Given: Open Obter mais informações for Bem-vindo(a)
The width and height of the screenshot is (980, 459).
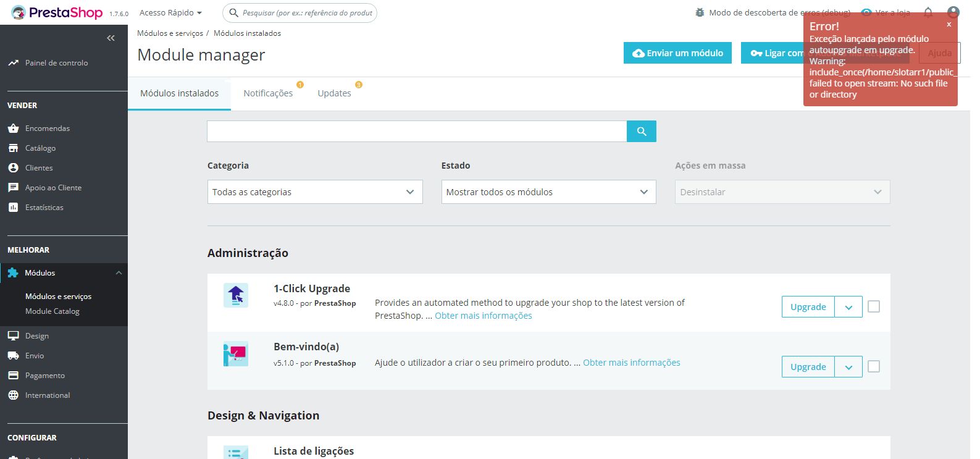Looking at the screenshot, I should [x=632, y=363].
